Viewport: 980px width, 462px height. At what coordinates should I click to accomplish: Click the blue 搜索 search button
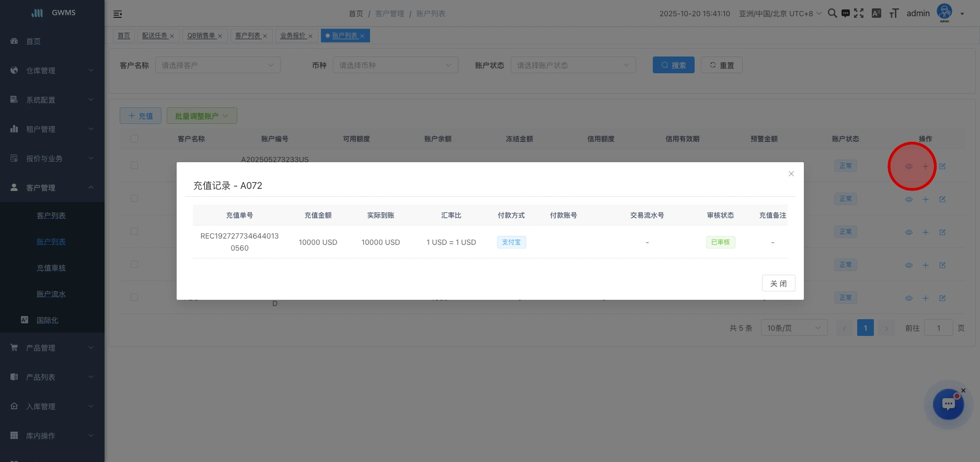[x=673, y=65]
